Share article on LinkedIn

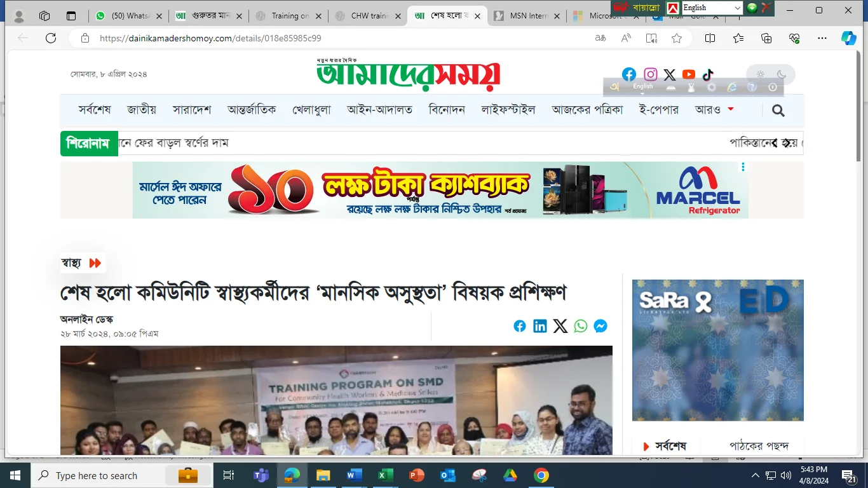pyautogui.click(x=540, y=326)
